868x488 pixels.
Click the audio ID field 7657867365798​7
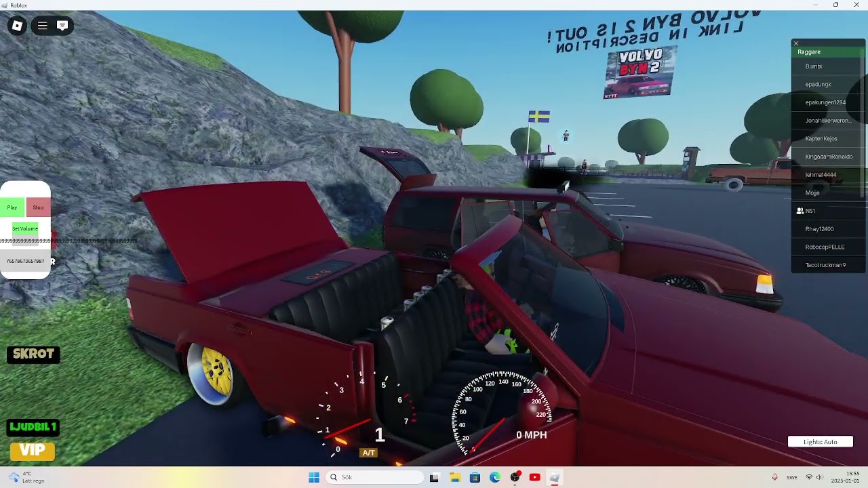[x=25, y=261]
